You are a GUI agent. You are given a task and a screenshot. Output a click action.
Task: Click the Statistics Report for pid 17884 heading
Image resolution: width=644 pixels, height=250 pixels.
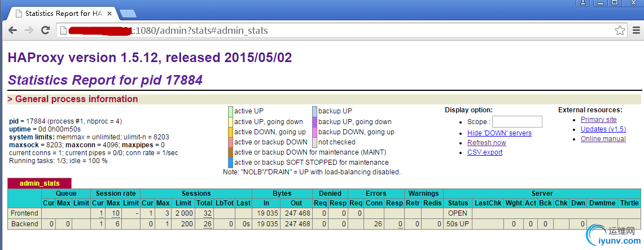pos(105,80)
